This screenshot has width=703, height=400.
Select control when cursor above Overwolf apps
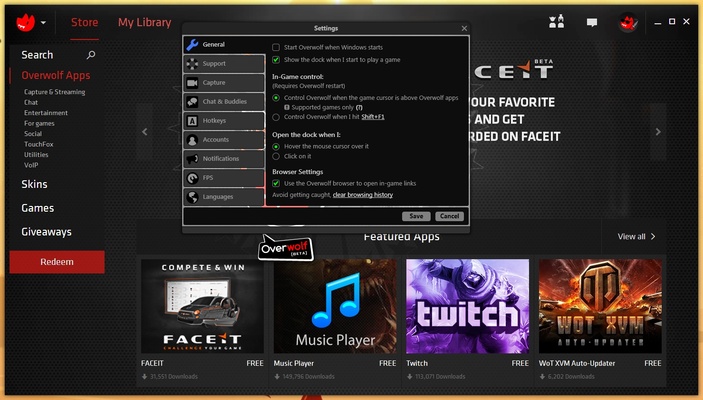(x=276, y=98)
